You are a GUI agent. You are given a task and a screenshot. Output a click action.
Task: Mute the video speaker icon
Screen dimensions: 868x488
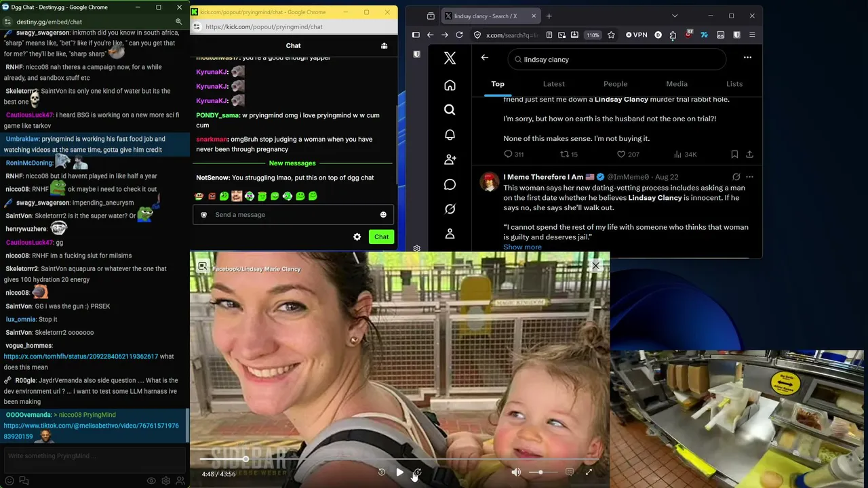pos(516,472)
